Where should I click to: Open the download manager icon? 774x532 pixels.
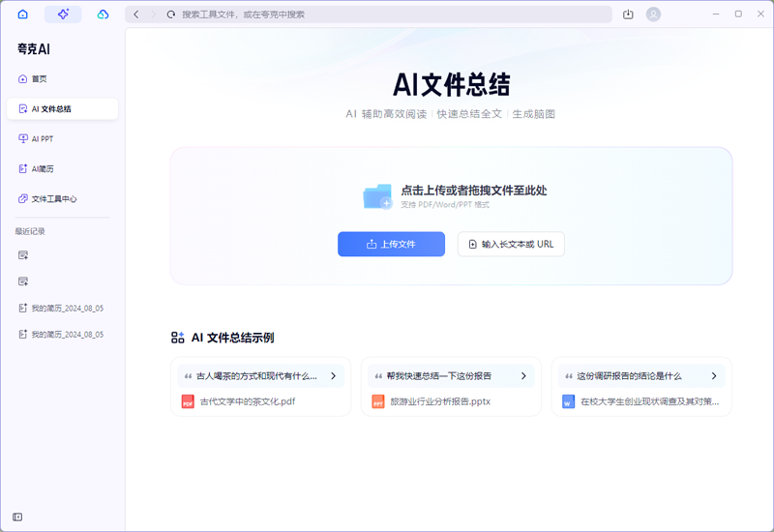(628, 15)
